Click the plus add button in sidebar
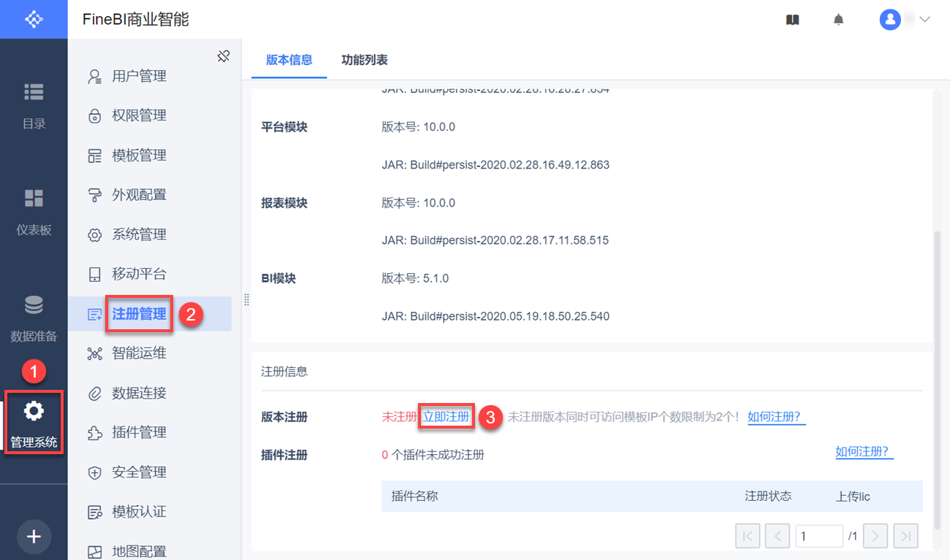 [x=34, y=537]
